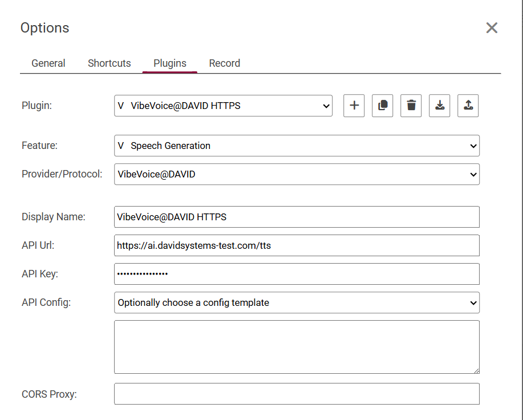Click the 'API Url:' label
This screenshot has width=523, height=420.
[38, 245]
